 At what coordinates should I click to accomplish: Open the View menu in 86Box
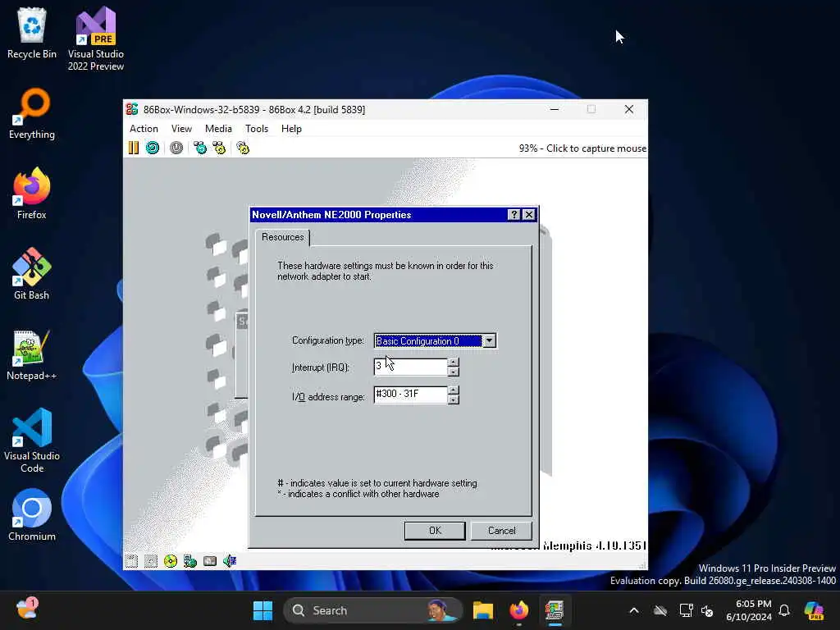(x=181, y=129)
